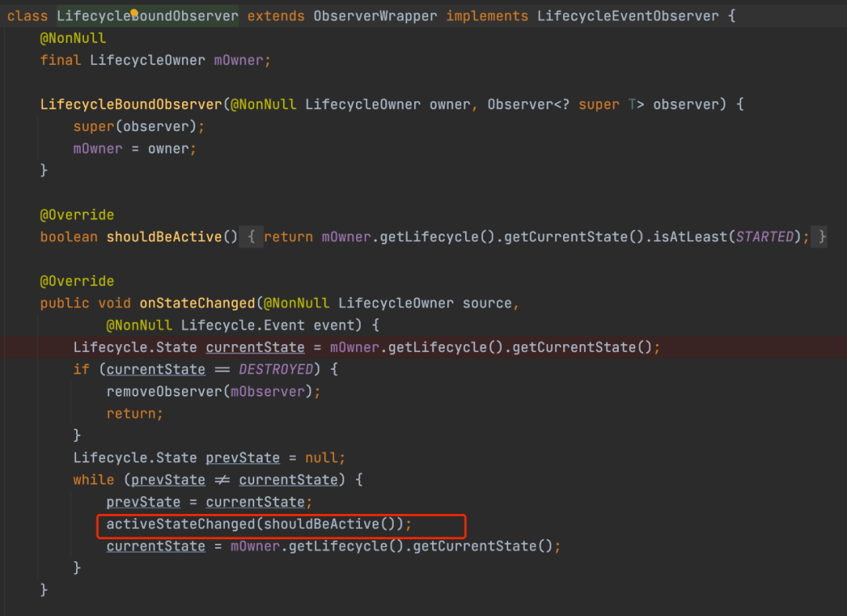This screenshot has width=847, height=616.
Task: Click the LifecycleEventObserver interface name
Action: tap(627, 16)
